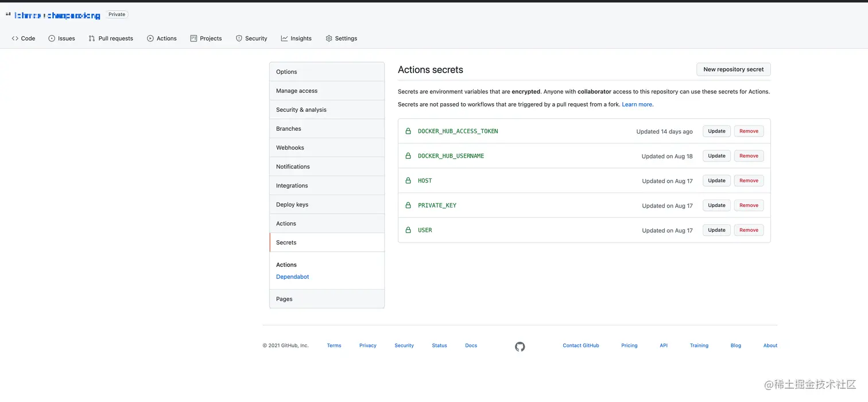Select Webhooks in settings sidebar

click(x=327, y=147)
